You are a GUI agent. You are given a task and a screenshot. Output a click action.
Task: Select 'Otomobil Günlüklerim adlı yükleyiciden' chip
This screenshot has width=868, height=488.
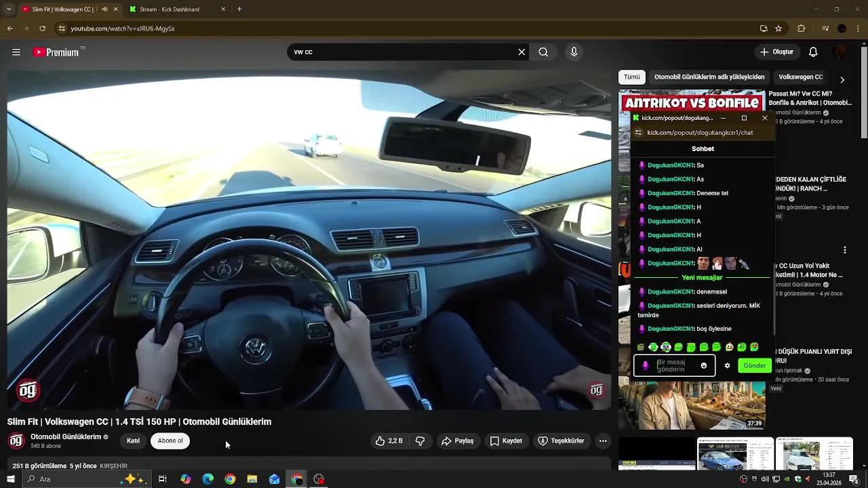[709, 77]
